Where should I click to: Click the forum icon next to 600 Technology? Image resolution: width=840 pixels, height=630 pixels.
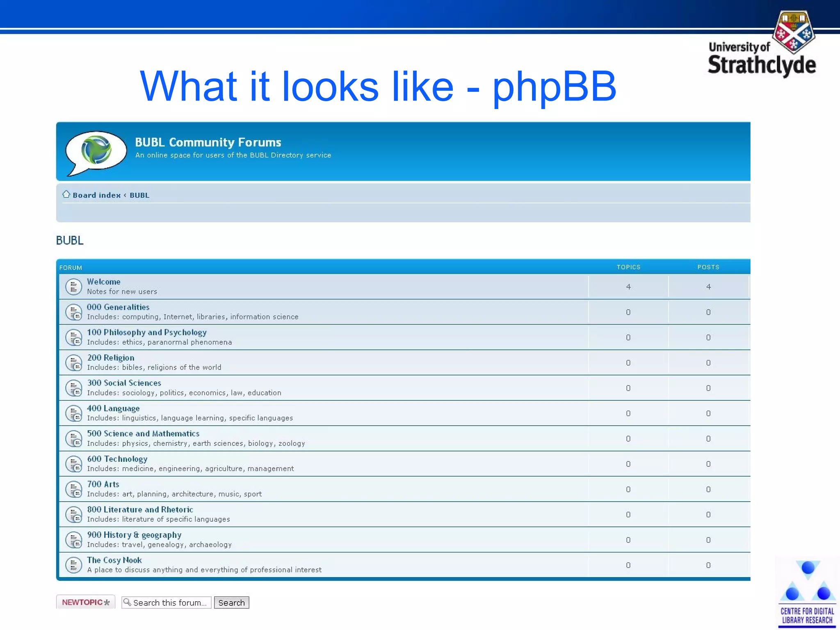click(73, 464)
